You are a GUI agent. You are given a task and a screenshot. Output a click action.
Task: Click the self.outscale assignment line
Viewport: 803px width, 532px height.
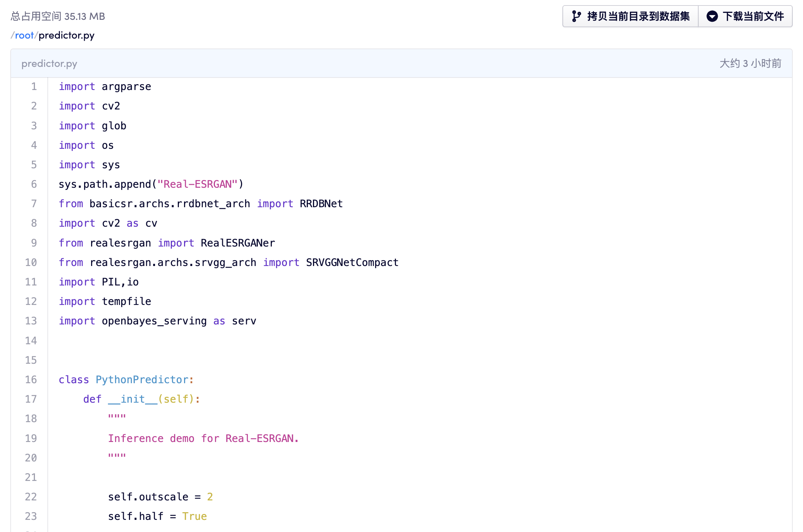pos(160,497)
